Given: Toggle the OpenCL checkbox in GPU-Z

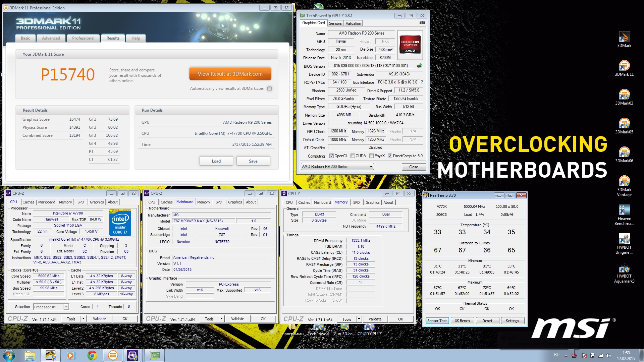Looking at the screenshot, I should click(x=331, y=156).
